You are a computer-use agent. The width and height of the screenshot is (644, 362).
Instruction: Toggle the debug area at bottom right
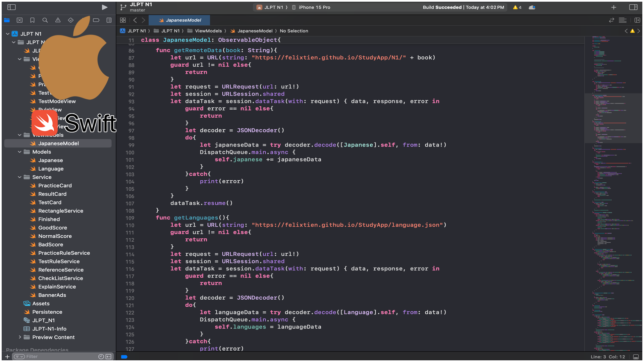[x=636, y=357]
